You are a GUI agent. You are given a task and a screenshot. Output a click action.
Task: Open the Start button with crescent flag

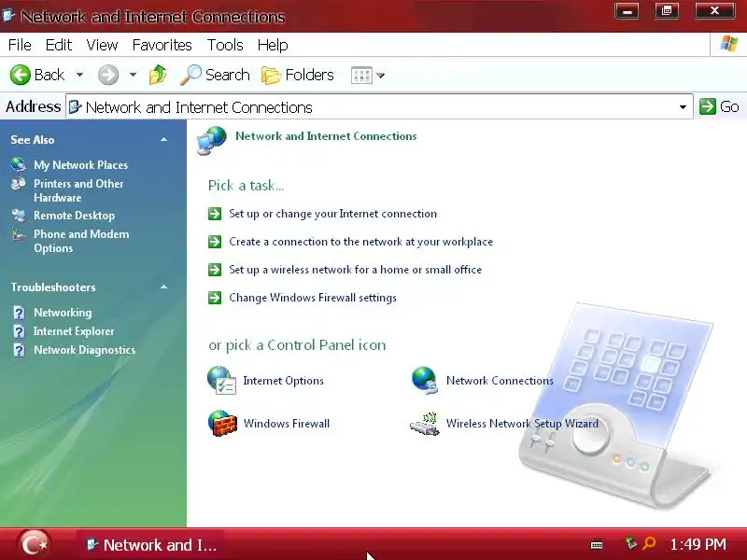35,544
